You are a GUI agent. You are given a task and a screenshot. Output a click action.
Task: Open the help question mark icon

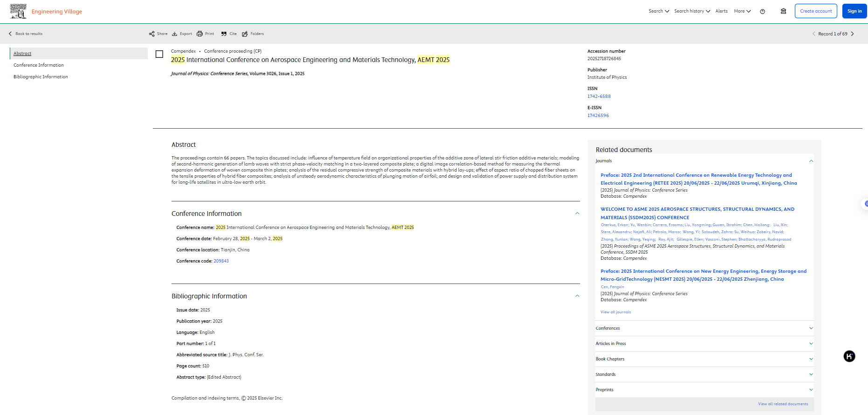coord(762,11)
